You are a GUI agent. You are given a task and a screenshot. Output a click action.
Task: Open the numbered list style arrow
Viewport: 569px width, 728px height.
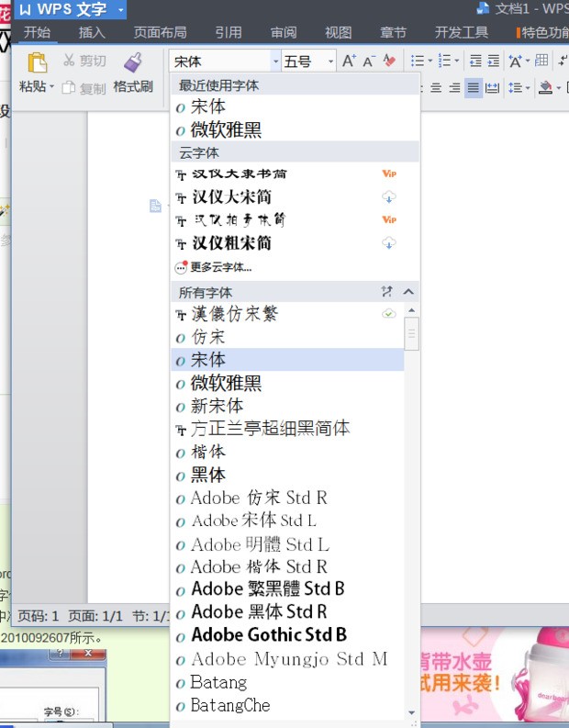pos(457,61)
